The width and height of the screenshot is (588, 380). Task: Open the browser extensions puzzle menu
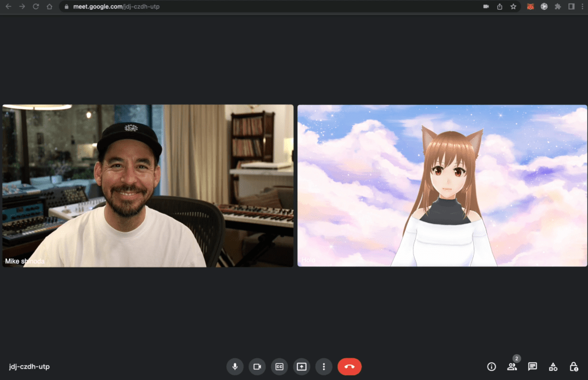point(558,6)
